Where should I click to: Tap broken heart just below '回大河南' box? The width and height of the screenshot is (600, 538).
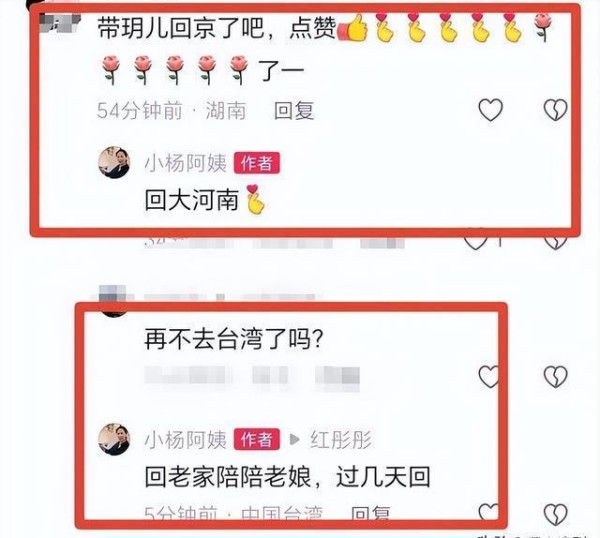[555, 240]
